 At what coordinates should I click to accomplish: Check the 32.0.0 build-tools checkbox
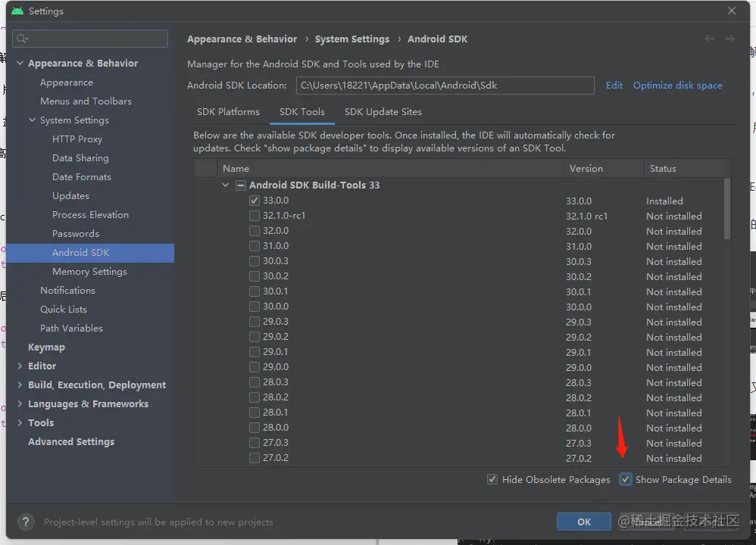click(255, 231)
